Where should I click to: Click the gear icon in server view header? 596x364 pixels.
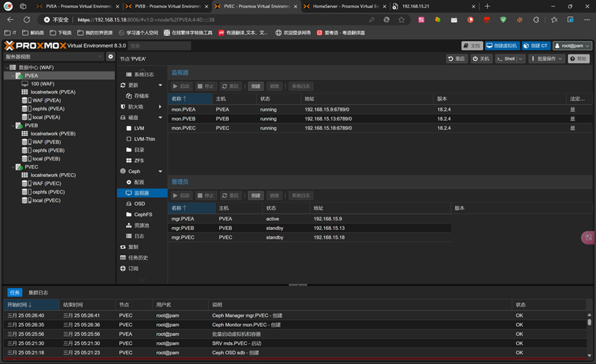pos(110,56)
